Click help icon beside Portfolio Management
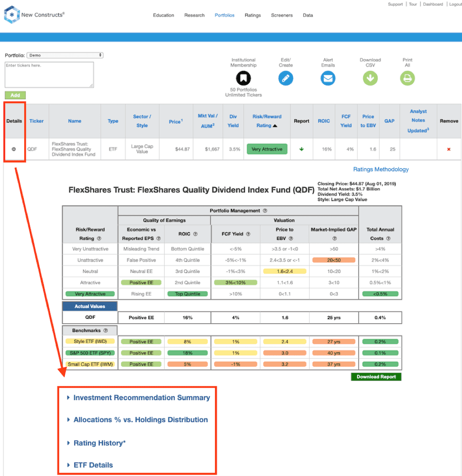462x476 pixels. [265, 211]
